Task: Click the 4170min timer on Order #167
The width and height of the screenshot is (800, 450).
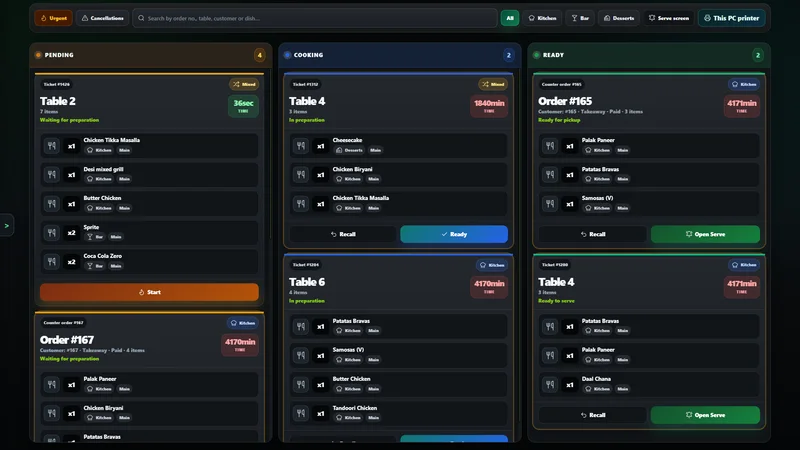Action: pyautogui.click(x=240, y=345)
